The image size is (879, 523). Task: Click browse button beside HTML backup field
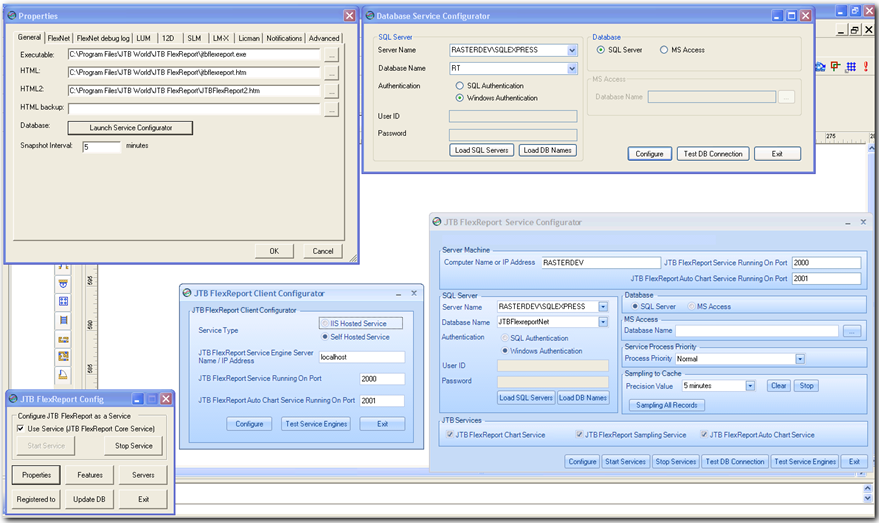coord(331,109)
